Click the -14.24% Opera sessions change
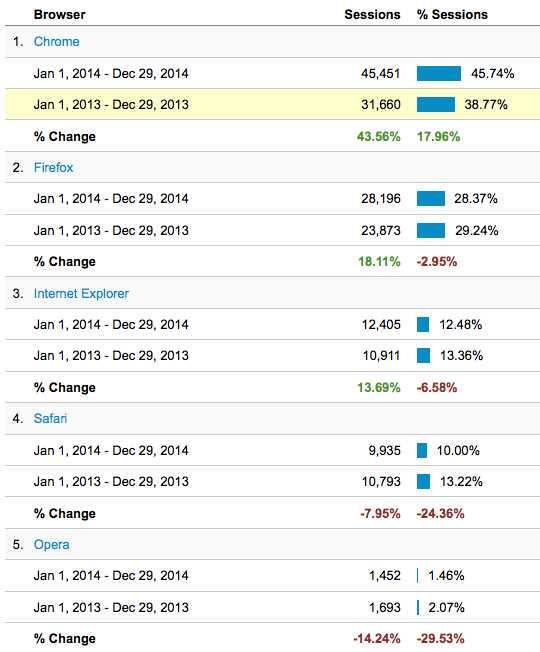 tap(377, 639)
